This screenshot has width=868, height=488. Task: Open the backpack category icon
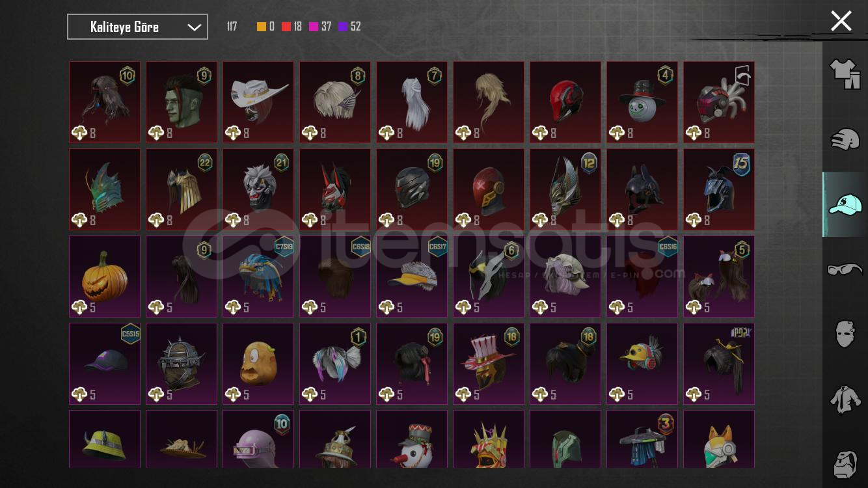[845, 463]
